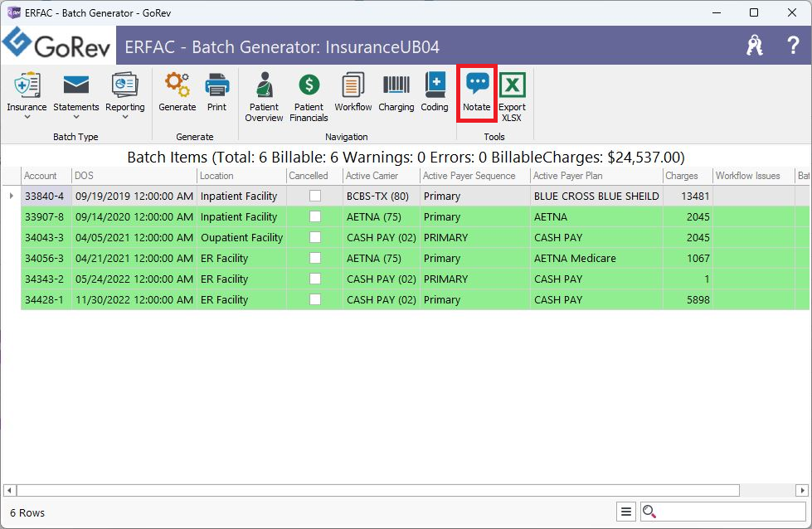812x529 pixels.
Task: Open the Charging barcode icon
Action: point(396,85)
